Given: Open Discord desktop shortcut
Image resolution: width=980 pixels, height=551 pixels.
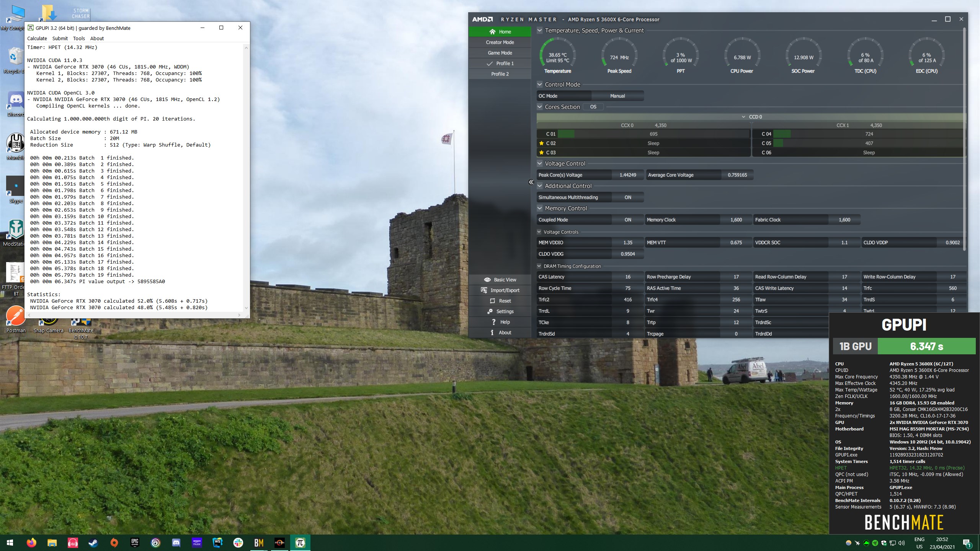Looking at the screenshot, I should click(15, 104).
